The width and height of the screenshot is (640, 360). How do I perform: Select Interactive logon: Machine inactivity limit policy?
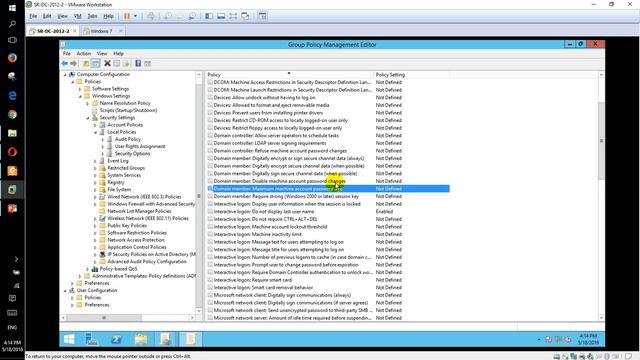coord(258,234)
